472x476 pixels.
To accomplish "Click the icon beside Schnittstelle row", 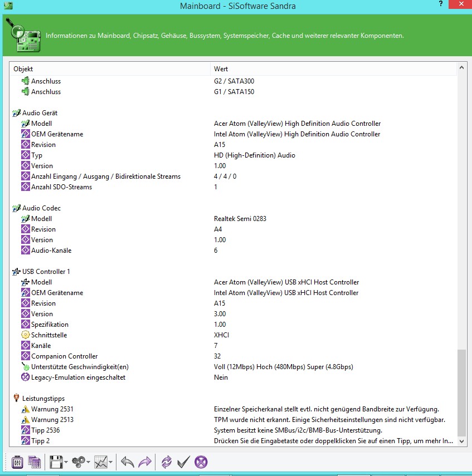I will (x=26, y=335).
